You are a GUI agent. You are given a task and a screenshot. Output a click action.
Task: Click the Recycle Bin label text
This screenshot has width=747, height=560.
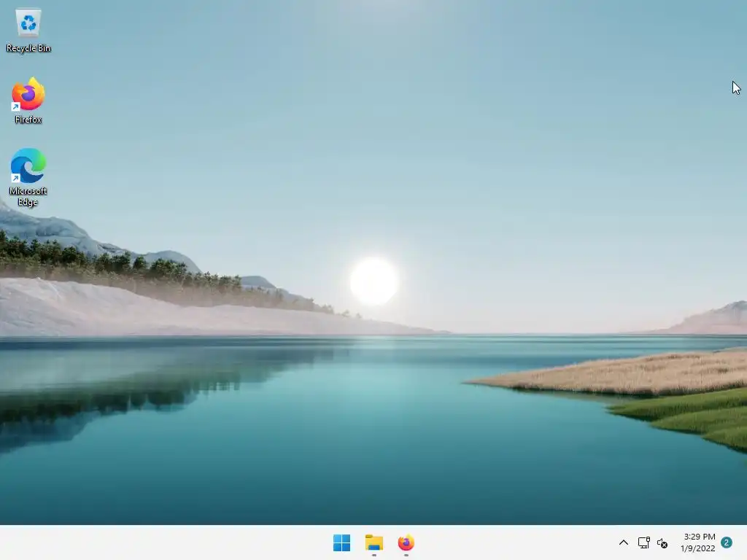click(28, 48)
